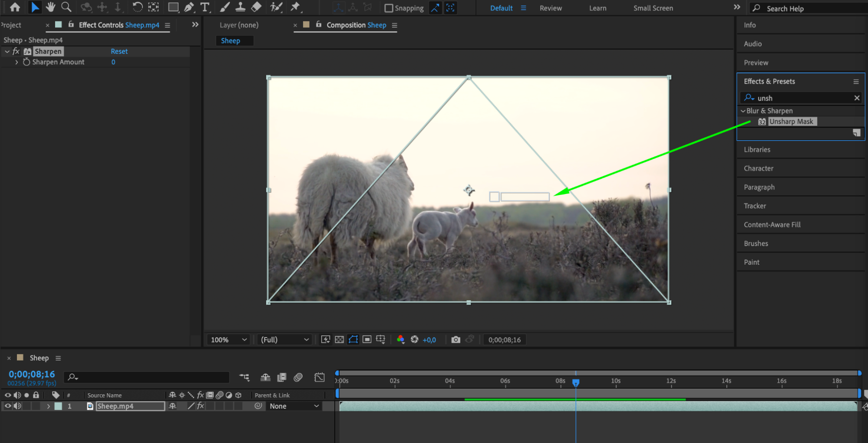Open the 100% magnification dropdown
This screenshot has height=443, width=868.
coord(228,340)
